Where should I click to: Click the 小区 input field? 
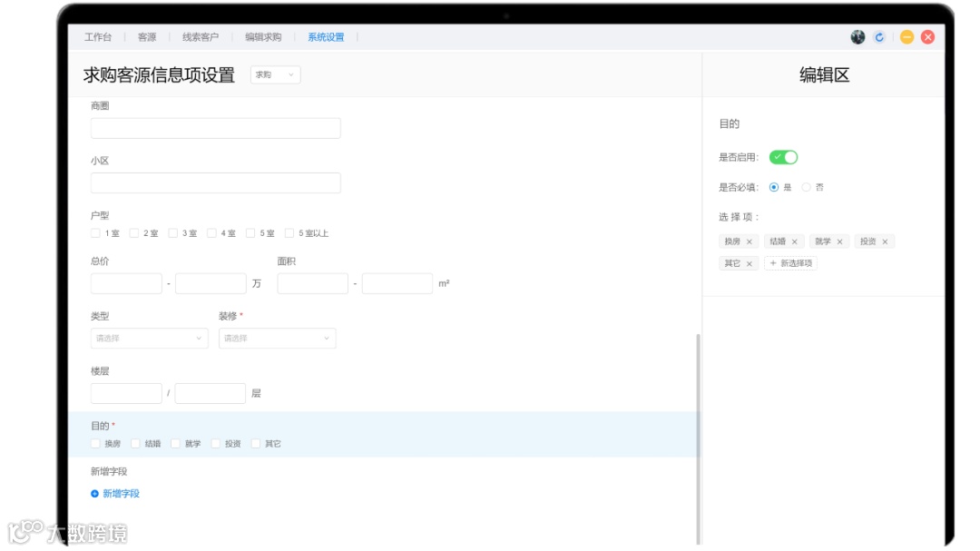coord(216,182)
